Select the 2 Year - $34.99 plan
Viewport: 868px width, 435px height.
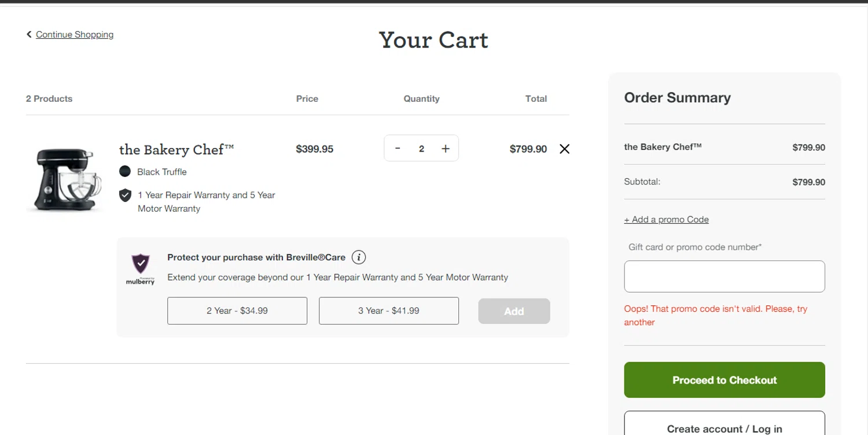coord(237,311)
